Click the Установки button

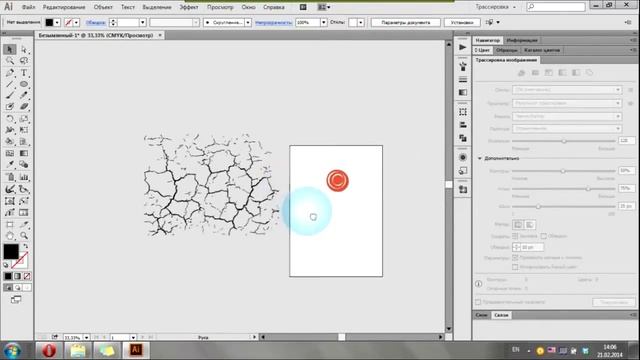click(x=462, y=22)
